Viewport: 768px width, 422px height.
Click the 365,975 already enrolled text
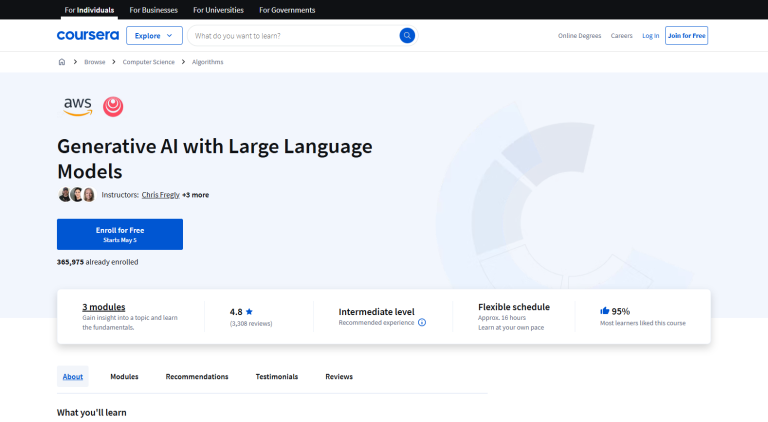tap(97, 262)
